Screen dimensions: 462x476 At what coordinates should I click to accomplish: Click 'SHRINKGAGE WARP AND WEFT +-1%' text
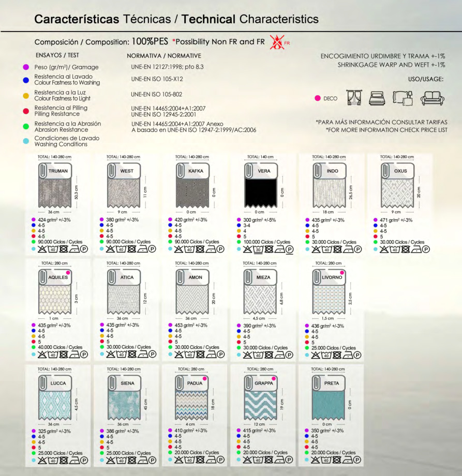(x=392, y=65)
